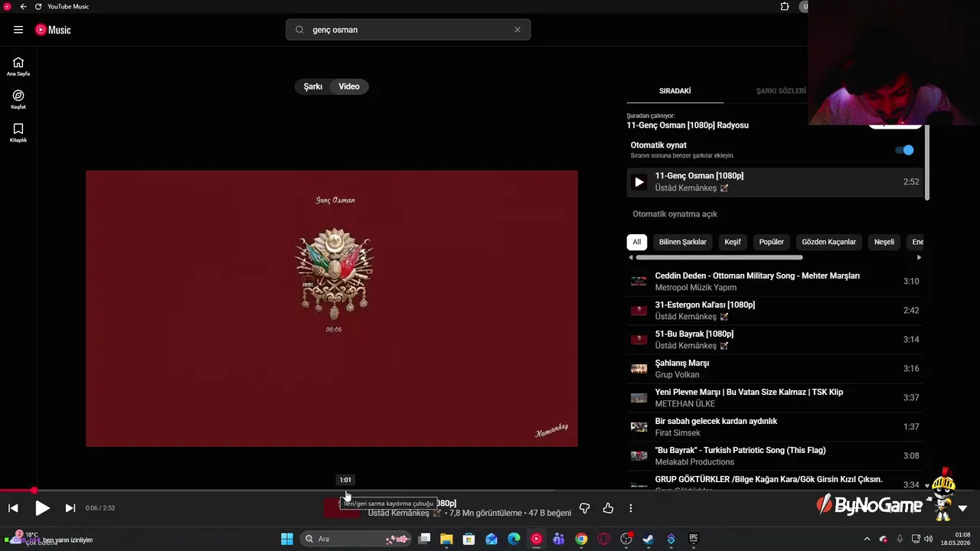Open Keşfet in the sidebar
This screenshot has width=980, height=551.
pos(18,99)
